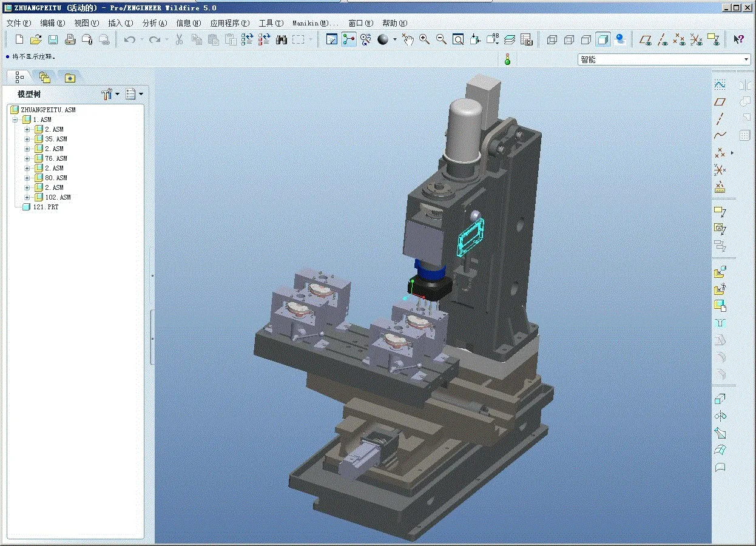Select the Datum Axis tool in right toolbar
The width and height of the screenshot is (756, 546).
coord(720,118)
